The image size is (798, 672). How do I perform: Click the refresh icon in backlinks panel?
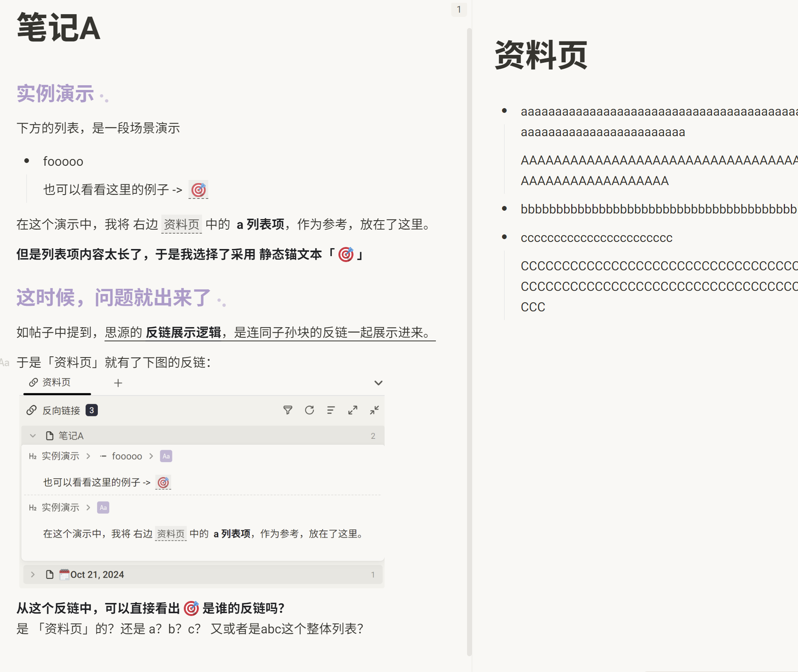309,410
